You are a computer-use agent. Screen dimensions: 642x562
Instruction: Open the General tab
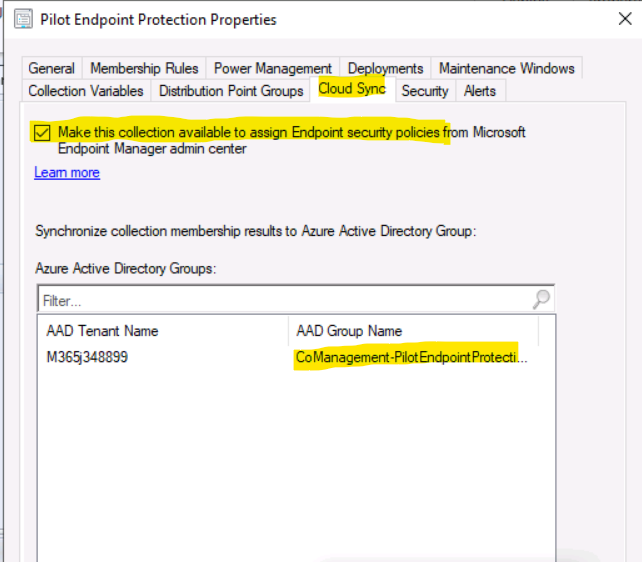52,68
